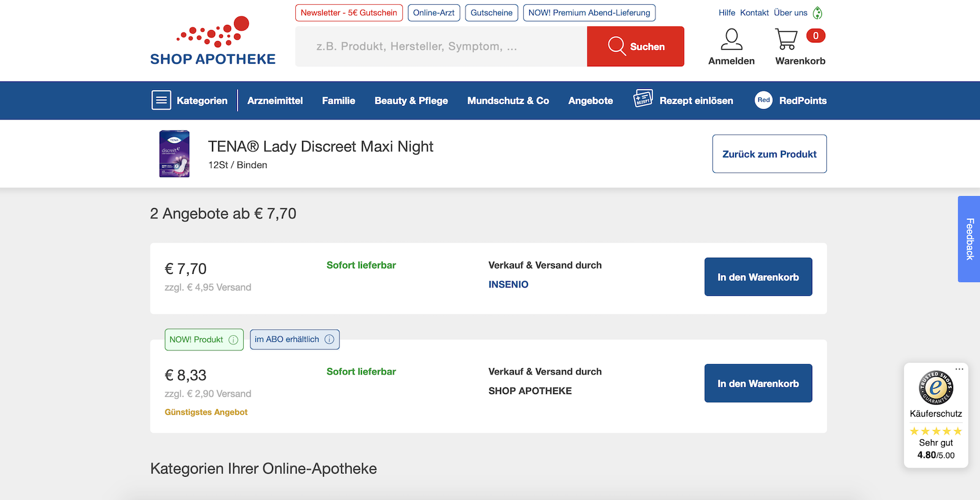Click the Rezept einlösen prescription icon
This screenshot has height=500, width=980.
pos(643,99)
